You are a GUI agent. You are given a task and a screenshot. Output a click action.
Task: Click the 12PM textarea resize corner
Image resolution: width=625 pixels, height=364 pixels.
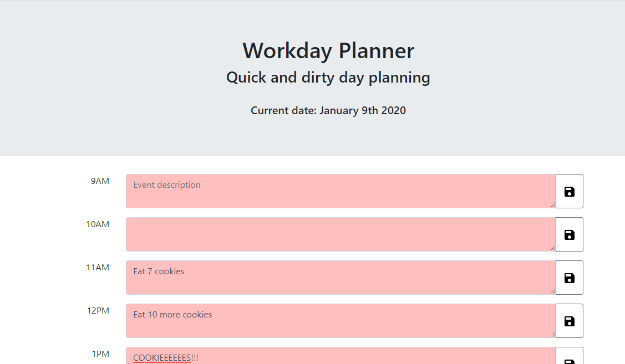[552, 335]
